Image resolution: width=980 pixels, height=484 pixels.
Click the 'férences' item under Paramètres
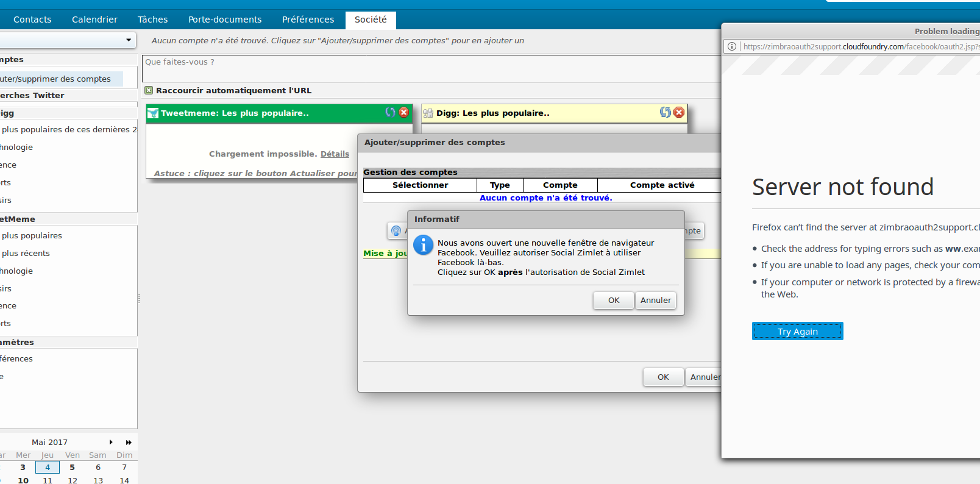click(16, 358)
